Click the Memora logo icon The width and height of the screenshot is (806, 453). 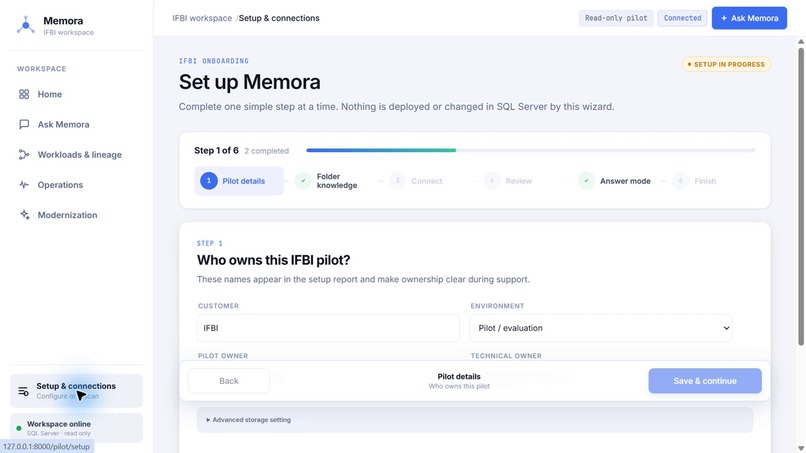tap(25, 25)
